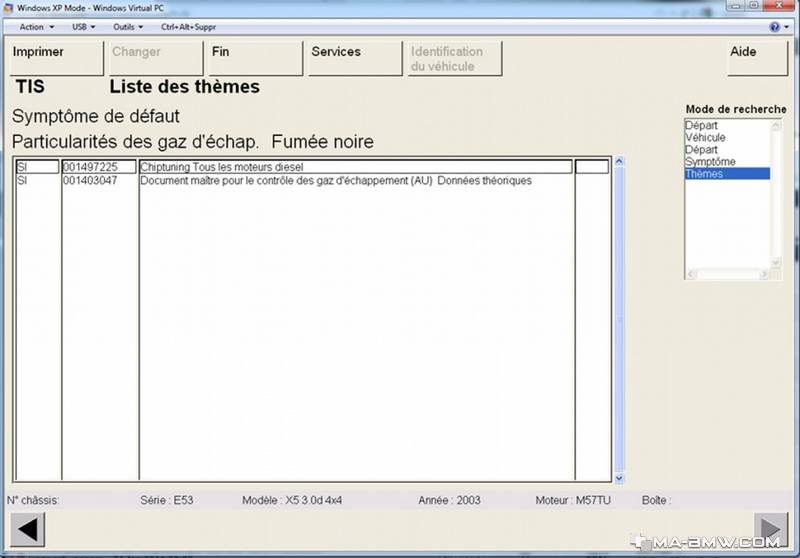Click the Symptôme de défaut heading
This screenshot has width=800, height=558.
(x=96, y=116)
